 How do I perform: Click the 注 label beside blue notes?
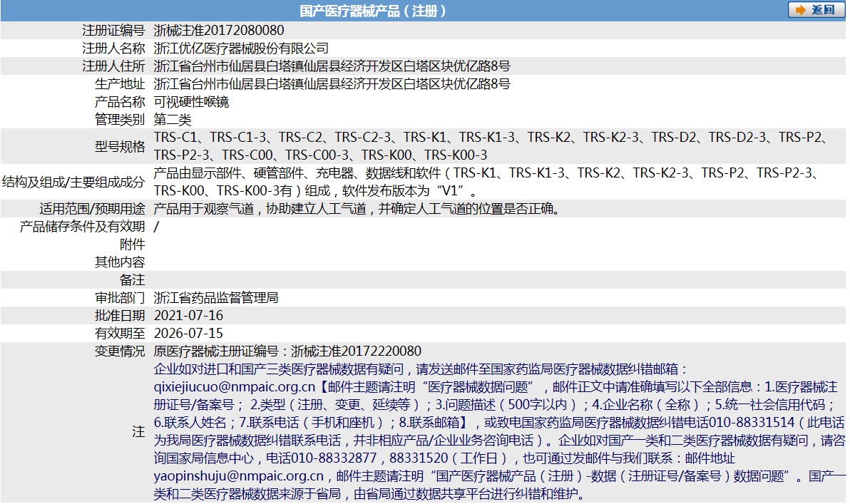tap(139, 432)
